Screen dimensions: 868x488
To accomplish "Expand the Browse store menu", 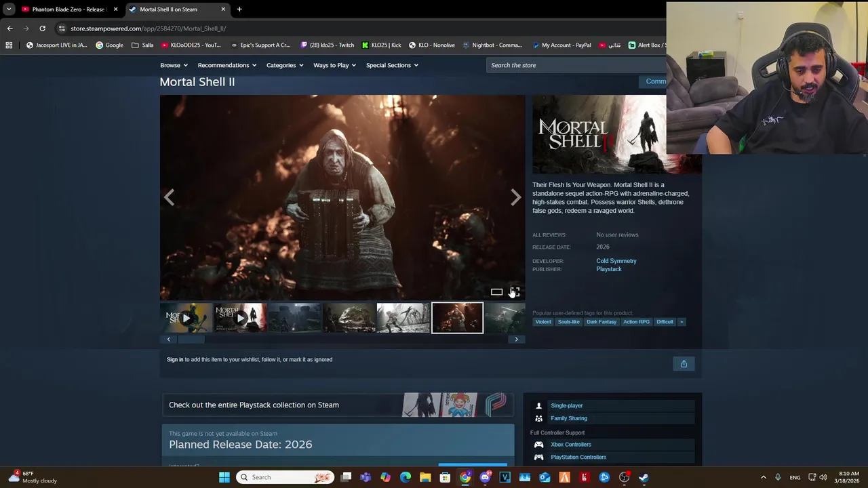I will pos(174,65).
